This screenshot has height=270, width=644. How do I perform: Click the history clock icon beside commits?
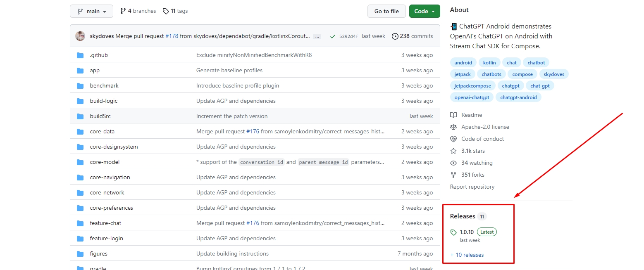[x=395, y=36]
